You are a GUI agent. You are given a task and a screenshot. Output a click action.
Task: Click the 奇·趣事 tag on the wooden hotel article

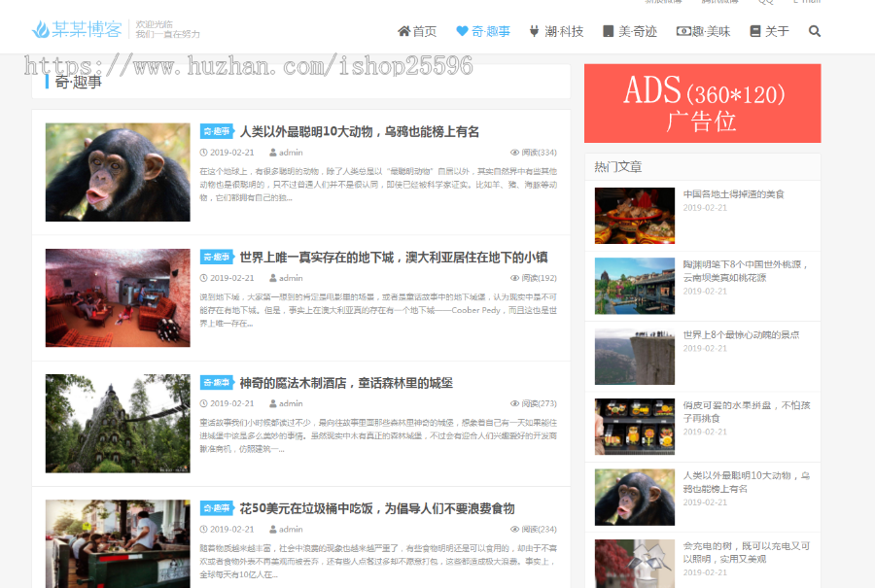[217, 383]
